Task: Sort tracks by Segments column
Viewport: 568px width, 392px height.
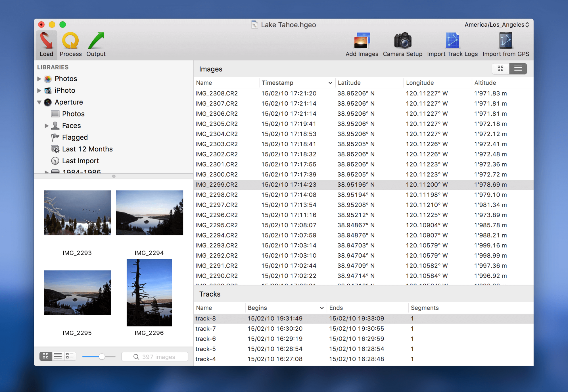Action: (x=471, y=308)
